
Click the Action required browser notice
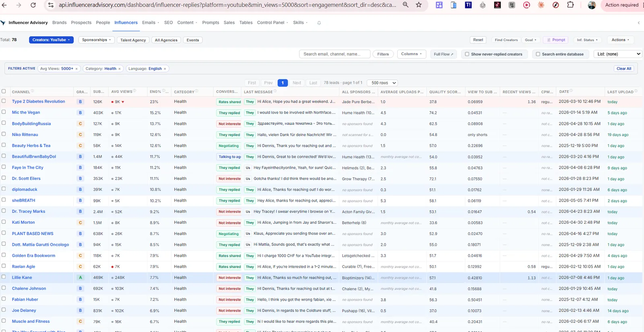click(621, 5)
